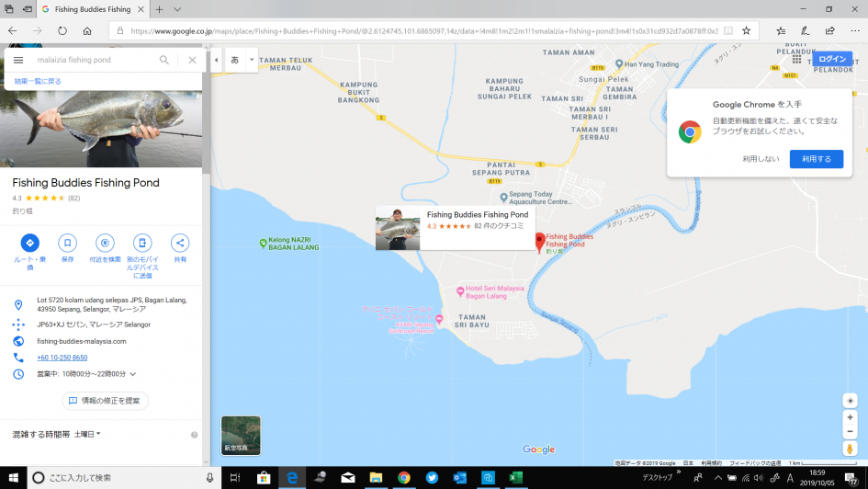868x489 pixels.
Task: Open File Explorer from the taskbar
Action: [376, 477]
